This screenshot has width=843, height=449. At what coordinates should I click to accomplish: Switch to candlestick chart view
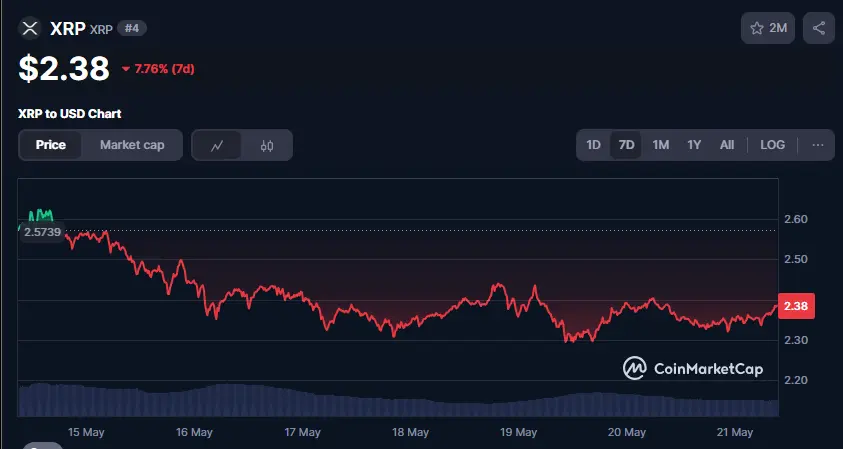click(x=267, y=145)
